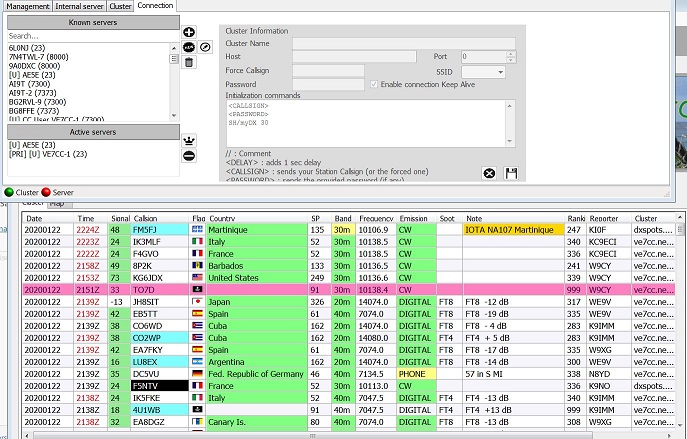
Task: Select the Barbados flag in 8P2K row
Action: (197, 266)
